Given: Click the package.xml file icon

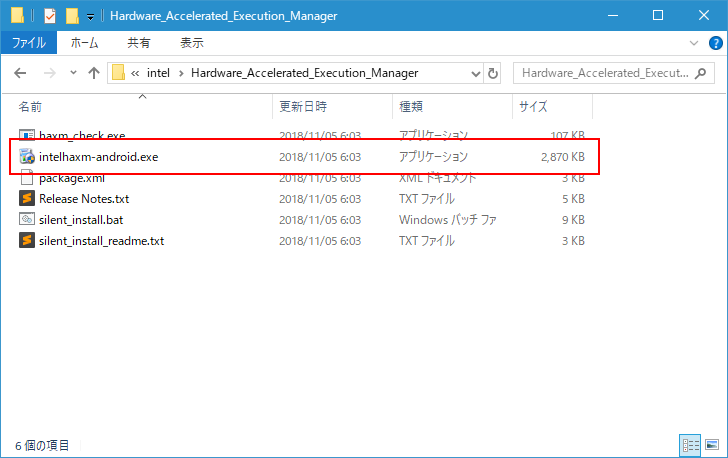Looking at the screenshot, I should click(x=27, y=178).
